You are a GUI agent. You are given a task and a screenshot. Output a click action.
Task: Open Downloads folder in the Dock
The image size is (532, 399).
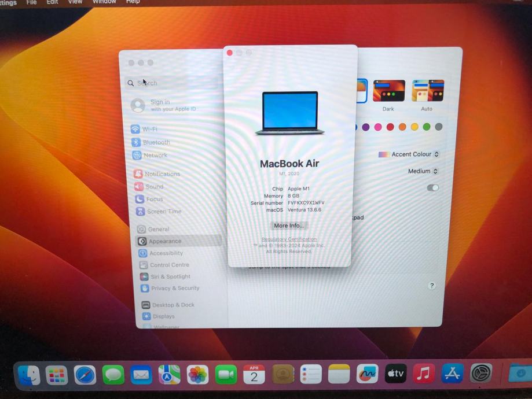[519, 372]
